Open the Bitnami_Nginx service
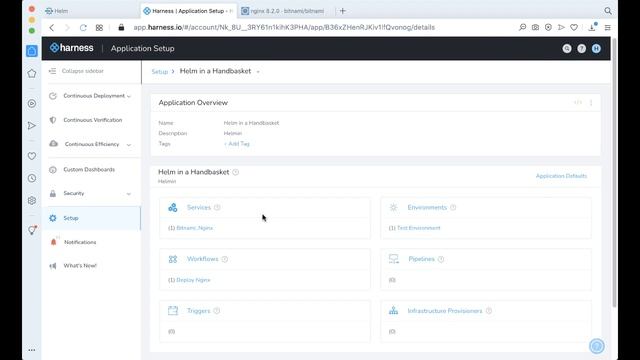 [195, 228]
